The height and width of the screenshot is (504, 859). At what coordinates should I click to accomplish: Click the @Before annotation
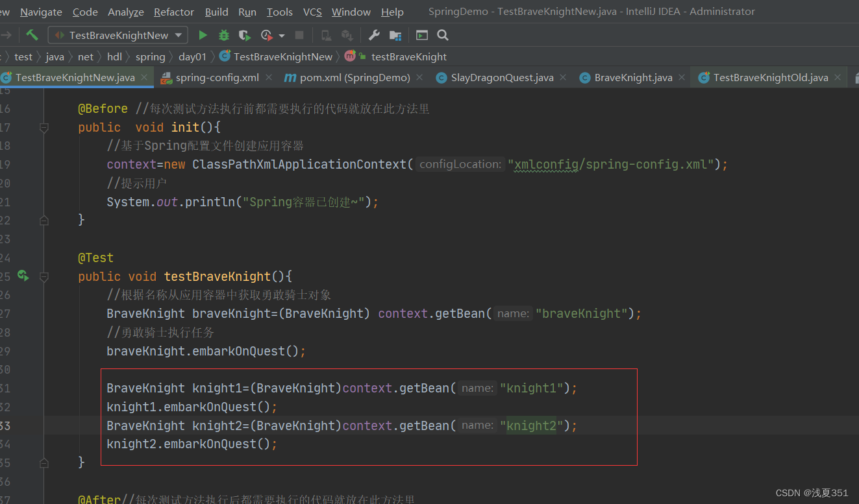(x=103, y=109)
